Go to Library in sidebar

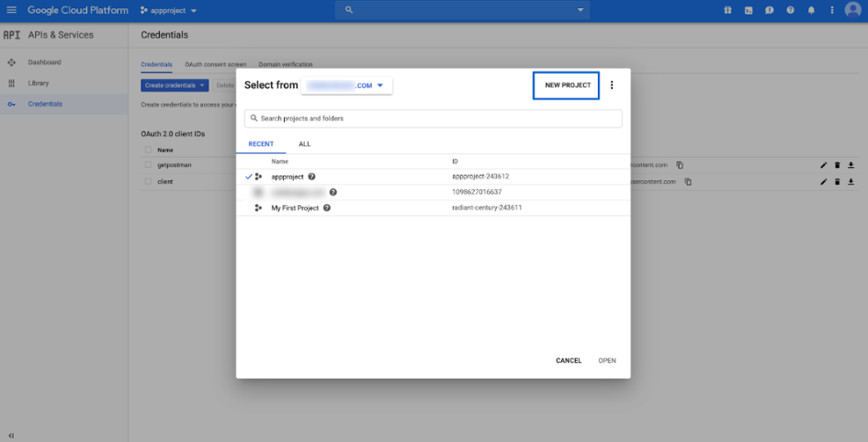click(39, 83)
